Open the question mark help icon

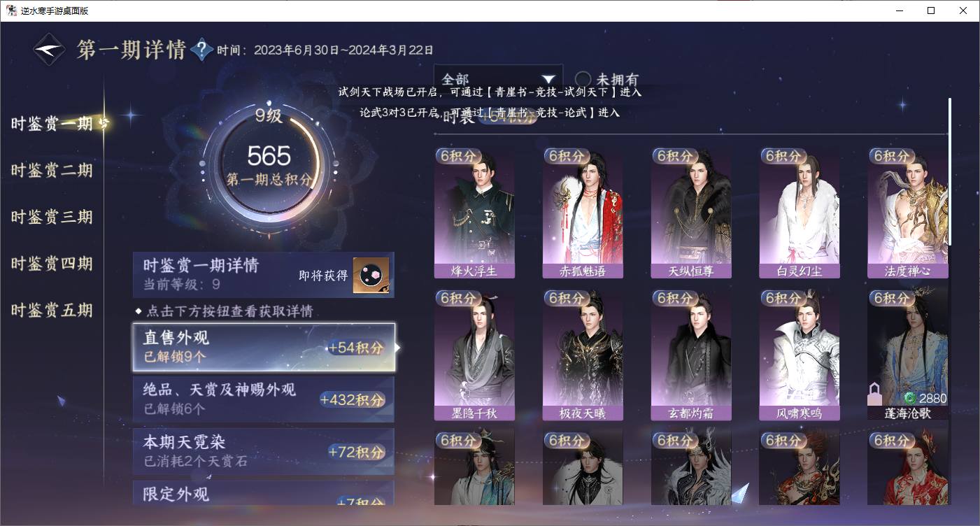tap(201, 50)
